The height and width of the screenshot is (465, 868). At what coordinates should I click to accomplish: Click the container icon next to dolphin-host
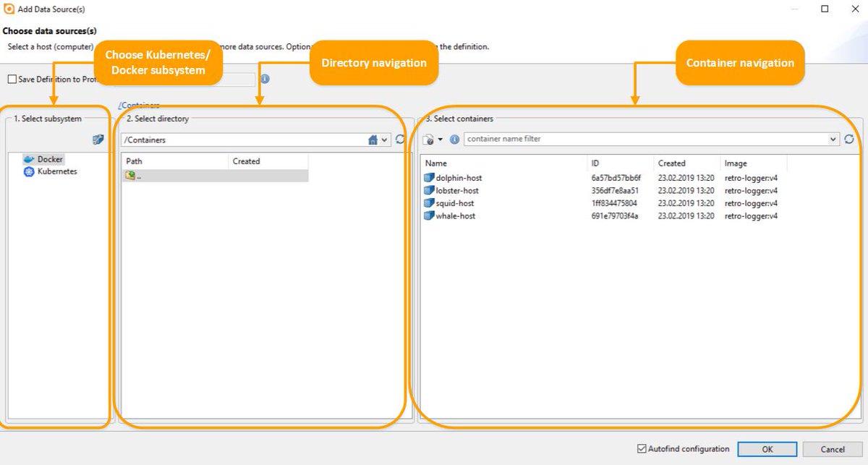[x=427, y=177]
